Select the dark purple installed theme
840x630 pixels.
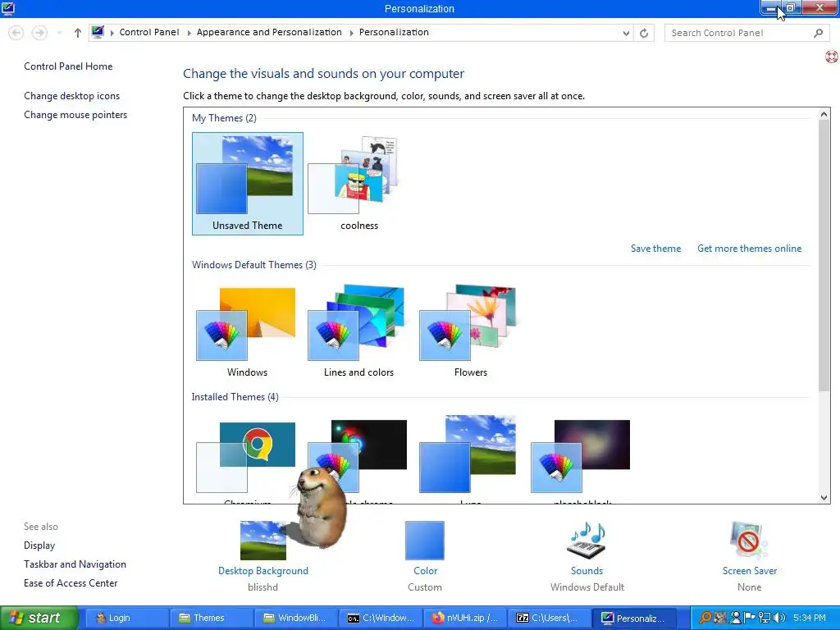(582, 461)
